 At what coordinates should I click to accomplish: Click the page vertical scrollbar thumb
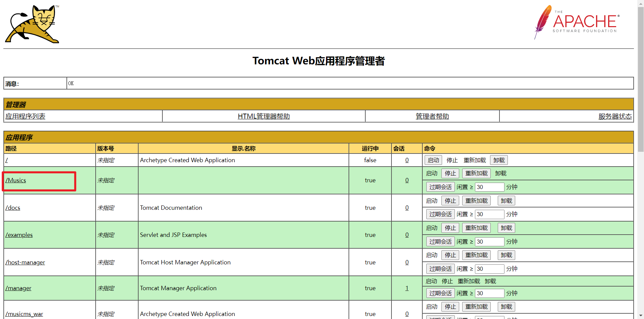pyautogui.click(x=641, y=79)
